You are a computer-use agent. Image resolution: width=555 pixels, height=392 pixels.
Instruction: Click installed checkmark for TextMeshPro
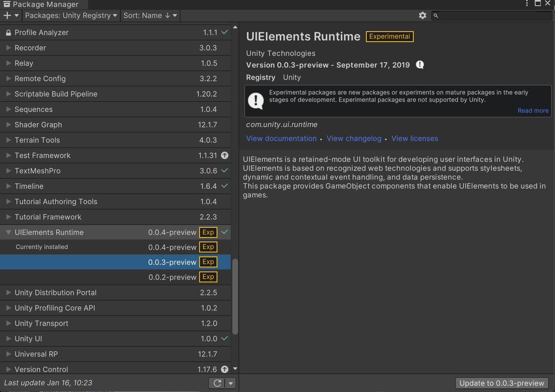click(x=225, y=170)
